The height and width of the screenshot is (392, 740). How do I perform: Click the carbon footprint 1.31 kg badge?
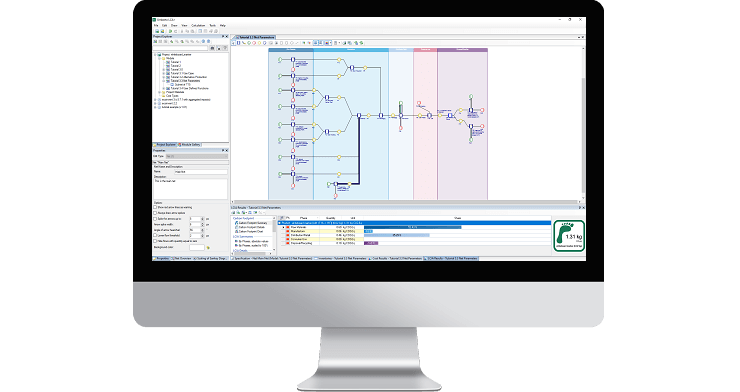pyautogui.click(x=569, y=236)
